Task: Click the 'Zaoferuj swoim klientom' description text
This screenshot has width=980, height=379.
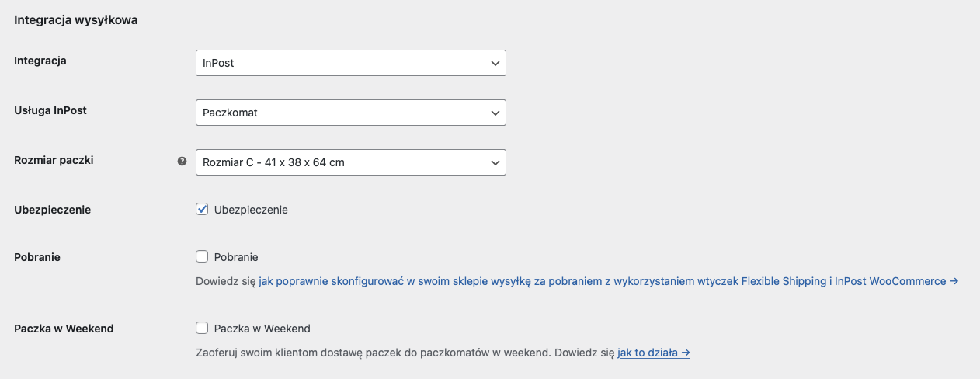Action: (x=373, y=353)
